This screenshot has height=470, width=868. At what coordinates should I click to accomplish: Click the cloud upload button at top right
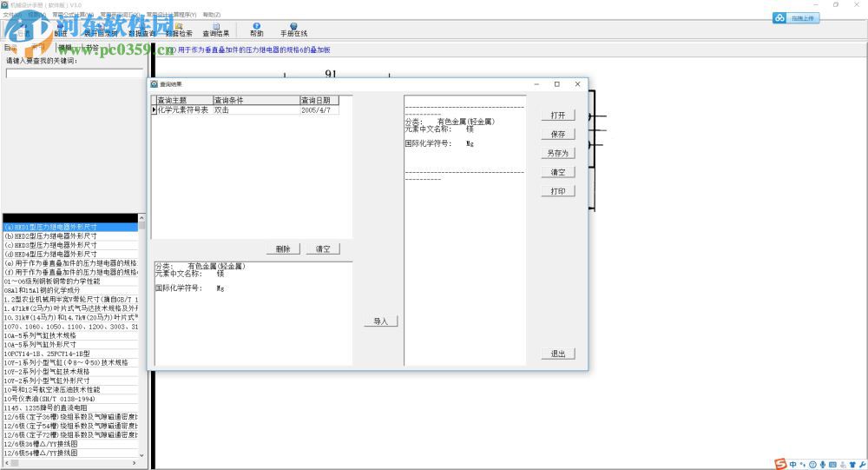point(796,18)
